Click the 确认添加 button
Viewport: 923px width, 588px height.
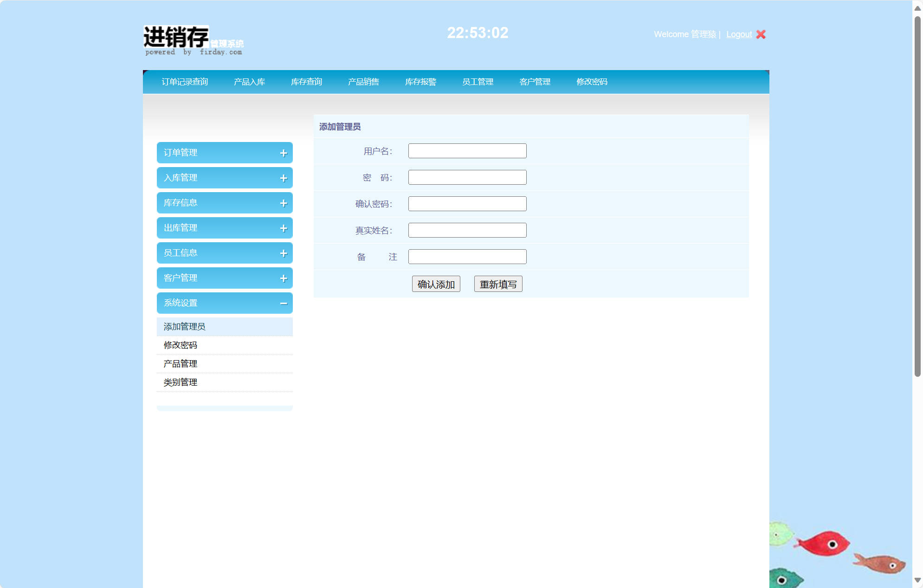click(x=436, y=284)
